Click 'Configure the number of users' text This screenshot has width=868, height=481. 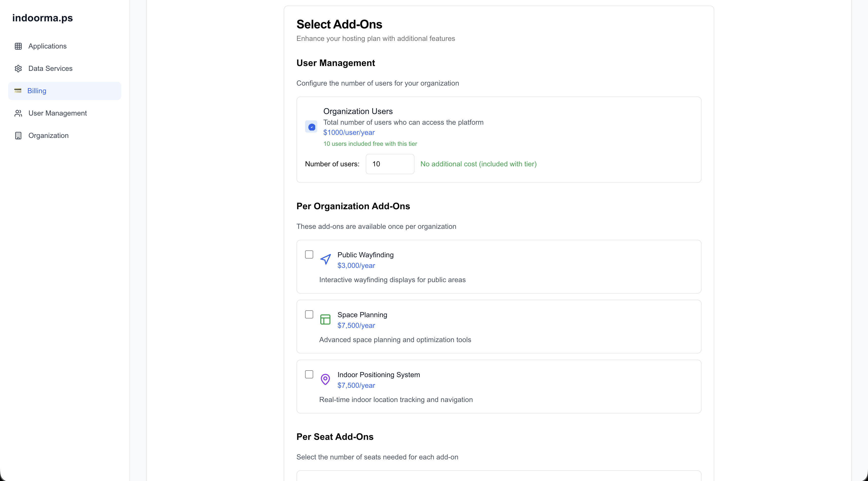377,83
